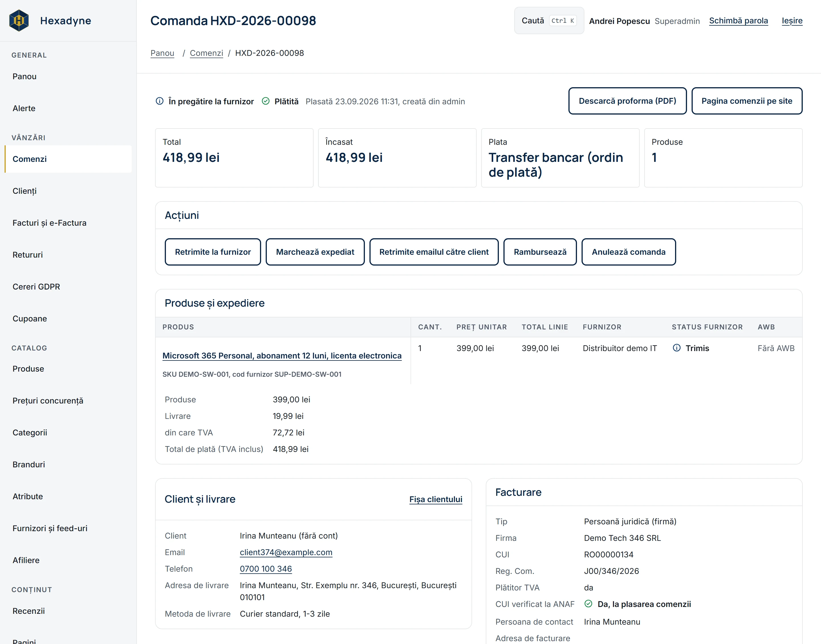Select Comenzi in the sidebar
The height and width of the screenshot is (644, 821).
(x=68, y=159)
